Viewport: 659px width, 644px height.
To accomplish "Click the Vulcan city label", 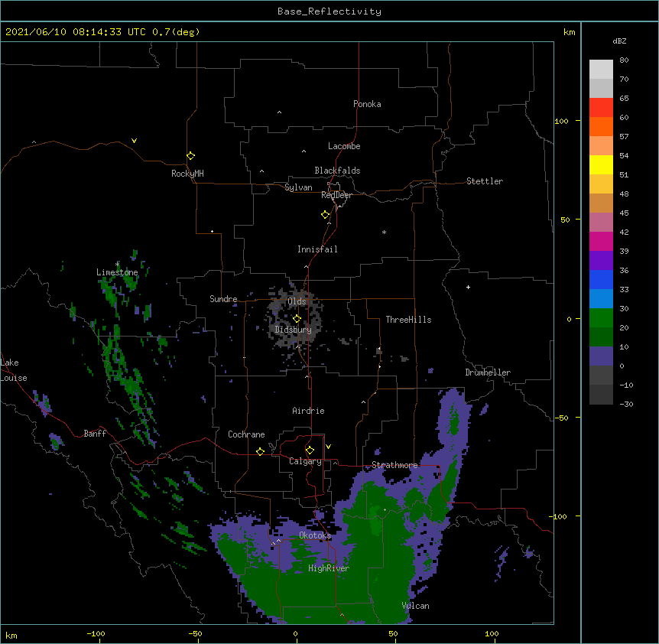I will [x=416, y=606].
